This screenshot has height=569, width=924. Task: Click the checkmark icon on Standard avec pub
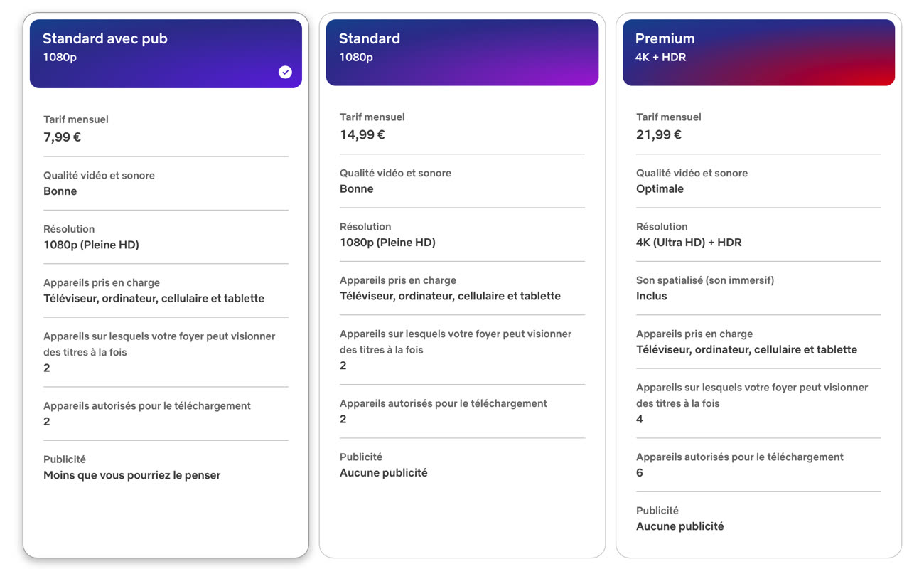pos(285,72)
